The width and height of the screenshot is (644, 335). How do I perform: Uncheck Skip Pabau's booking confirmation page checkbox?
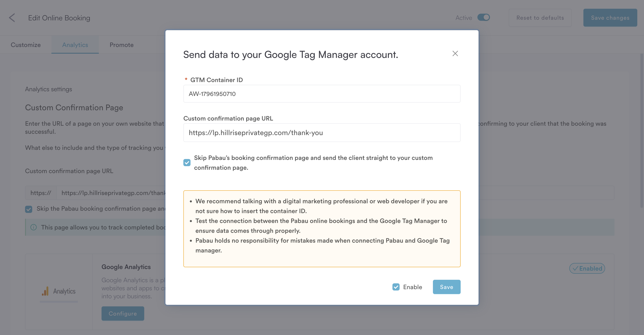187,163
